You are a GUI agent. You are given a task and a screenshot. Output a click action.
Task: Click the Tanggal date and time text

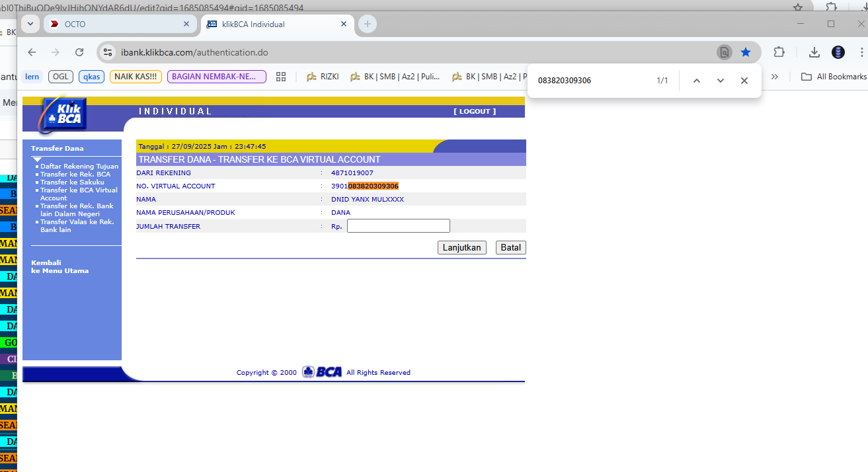pos(202,147)
